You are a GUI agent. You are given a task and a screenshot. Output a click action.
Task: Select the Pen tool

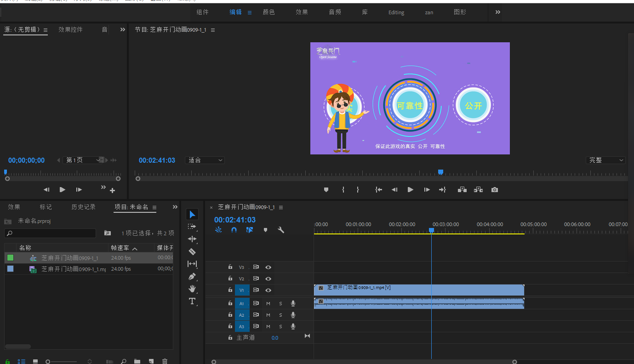click(x=192, y=276)
